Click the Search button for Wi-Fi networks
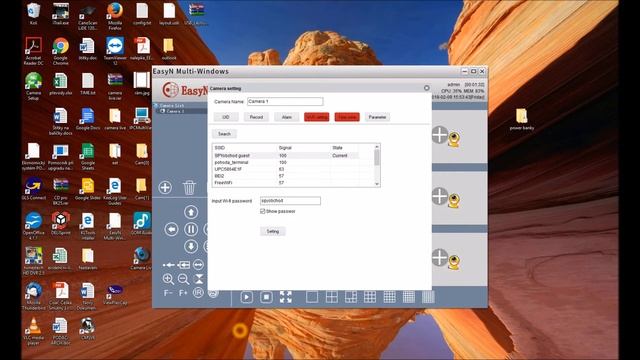Image resolution: width=640 pixels, height=360 pixels. tap(224, 134)
